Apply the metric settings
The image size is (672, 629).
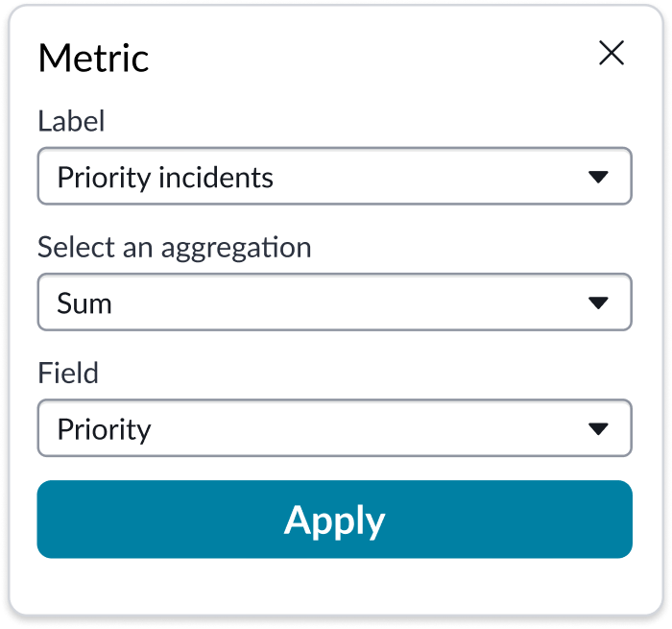point(334,520)
